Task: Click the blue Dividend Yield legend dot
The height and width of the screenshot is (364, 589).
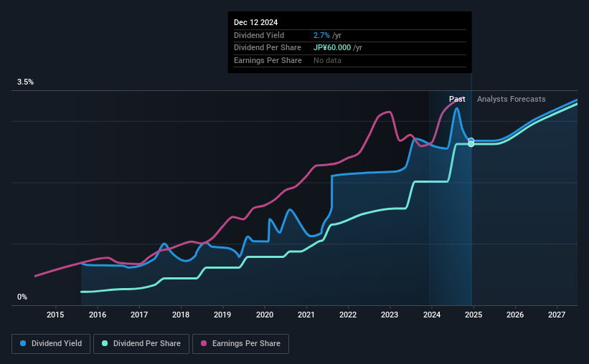Action: (23, 343)
